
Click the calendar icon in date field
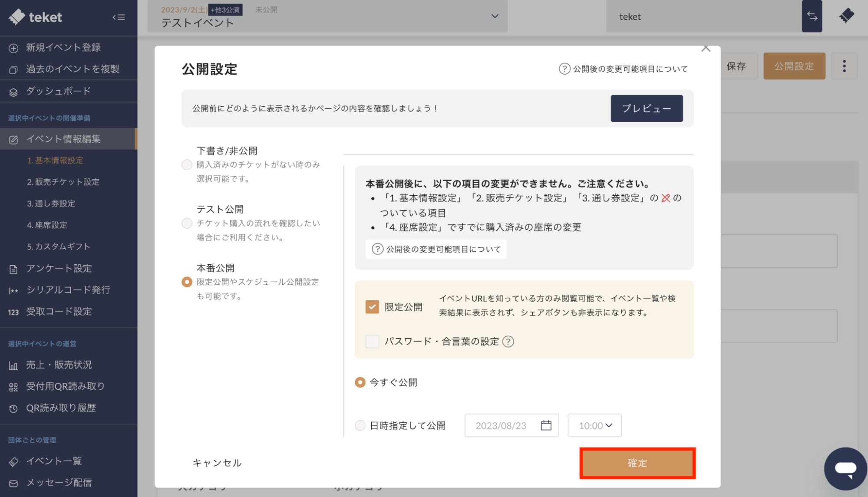pos(546,425)
